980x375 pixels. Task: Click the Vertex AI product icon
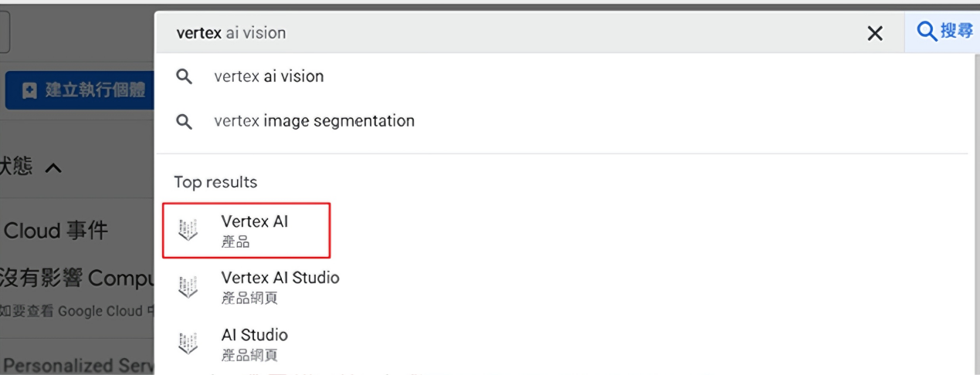coord(188,230)
